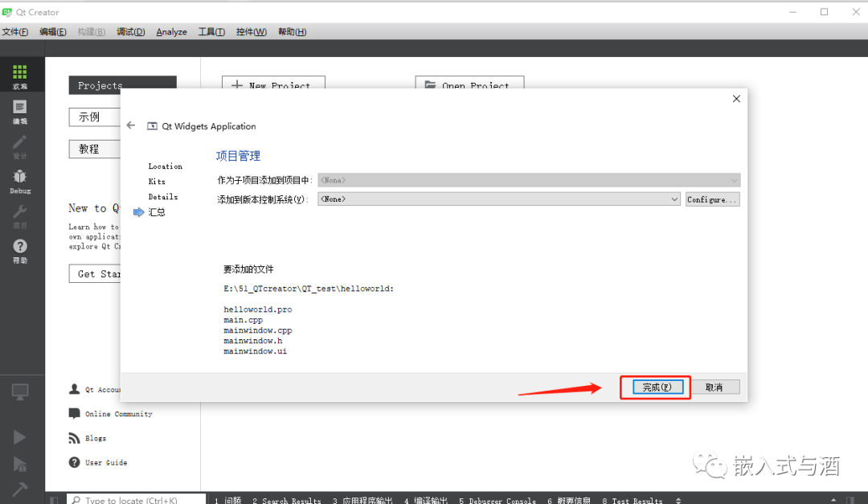Open the kit selector monitor icon
This screenshot has height=504, width=868.
click(20, 392)
